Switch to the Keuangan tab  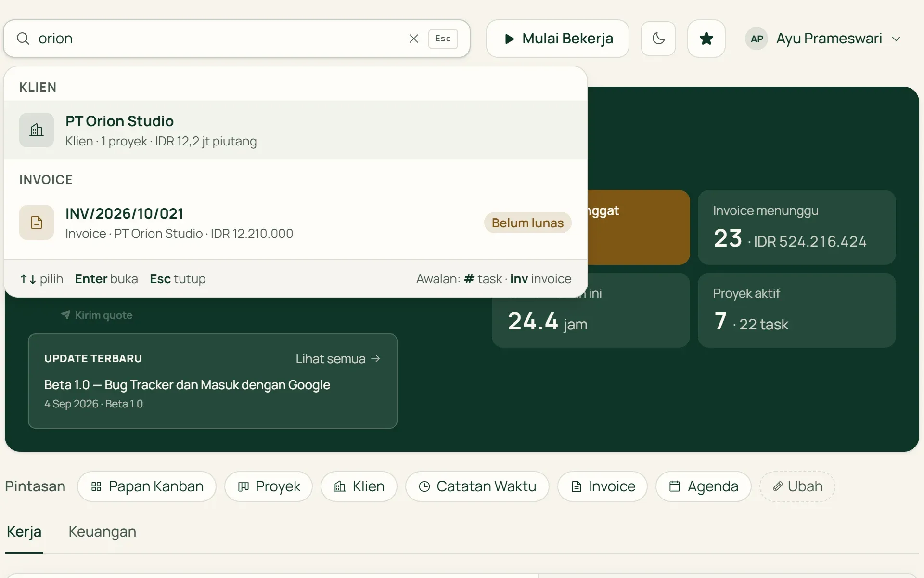pyautogui.click(x=102, y=532)
